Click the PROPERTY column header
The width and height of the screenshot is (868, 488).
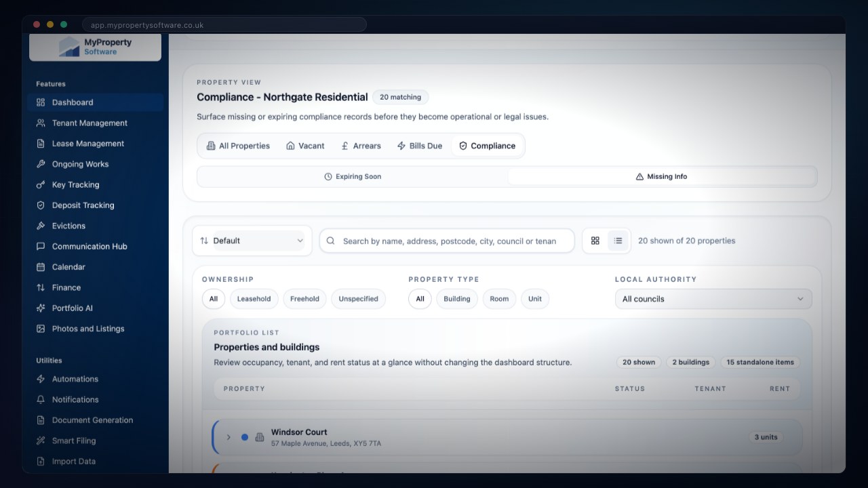pyautogui.click(x=244, y=388)
